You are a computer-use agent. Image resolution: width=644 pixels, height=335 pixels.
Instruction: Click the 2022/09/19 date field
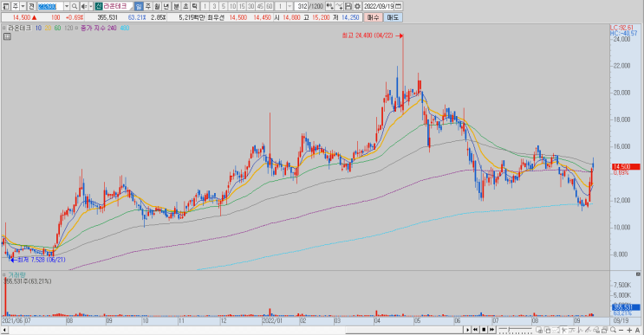379,6
